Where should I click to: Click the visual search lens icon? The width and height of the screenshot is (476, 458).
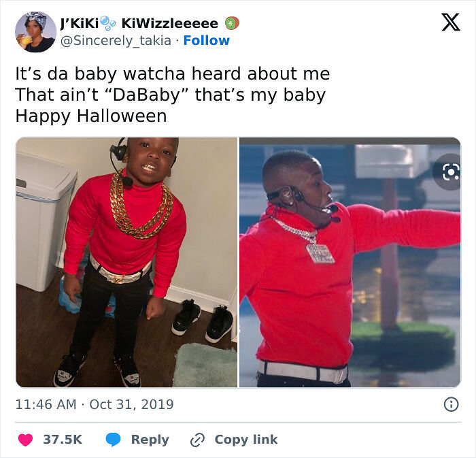tap(450, 172)
